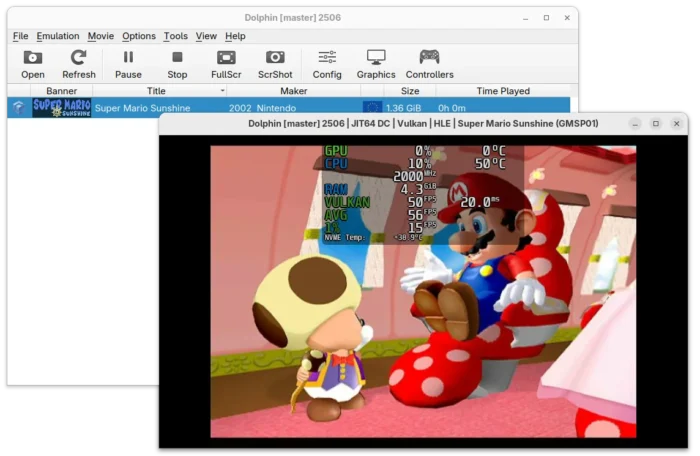The height and width of the screenshot is (456, 700).
Task: Open the Help menu
Action: (235, 36)
